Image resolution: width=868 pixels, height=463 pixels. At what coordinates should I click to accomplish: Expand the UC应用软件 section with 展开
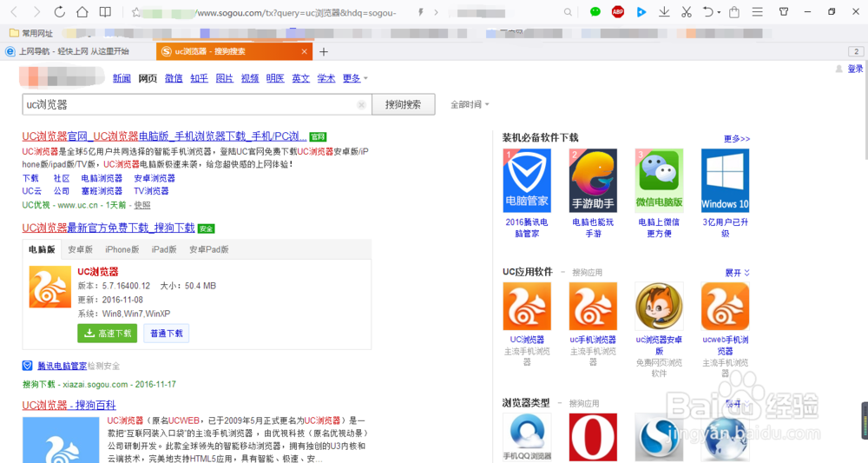coord(737,273)
